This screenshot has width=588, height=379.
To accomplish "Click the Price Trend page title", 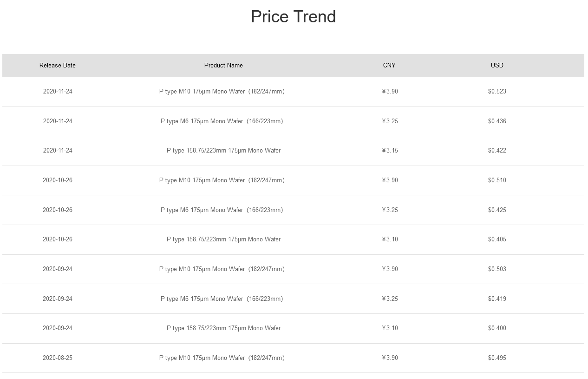I will click(293, 17).
